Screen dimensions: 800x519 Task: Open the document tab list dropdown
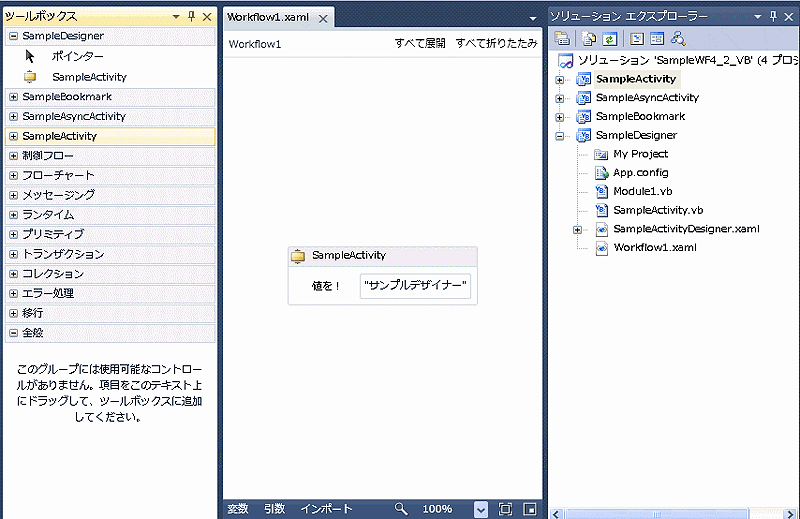[533, 18]
